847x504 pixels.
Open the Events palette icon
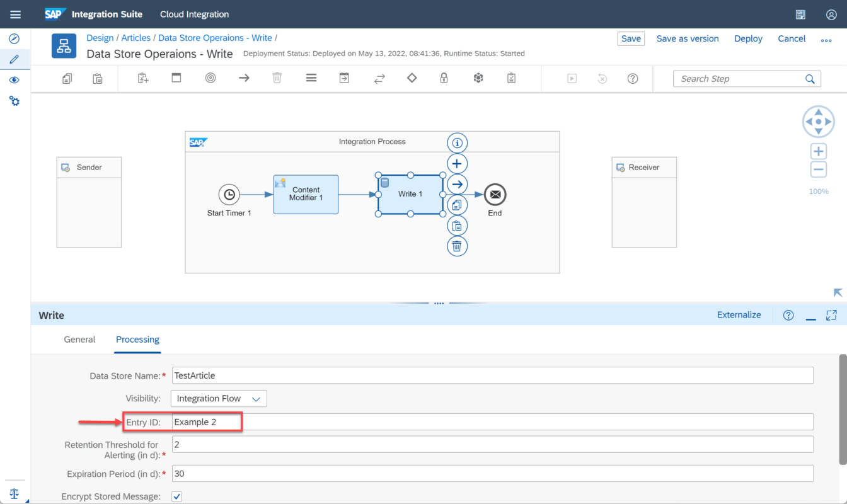coord(210,78)
